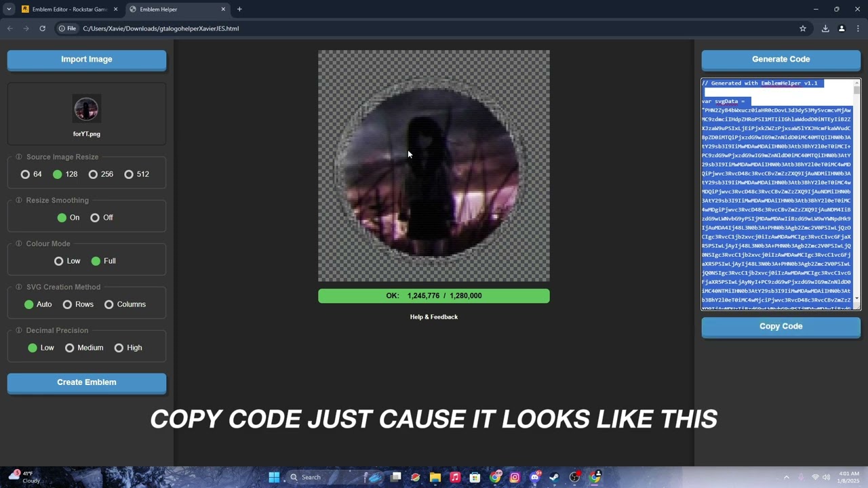Screen dimensions: 868x488
Task: Open Steam from the taskbar
Action: click(x=555, y=477)
